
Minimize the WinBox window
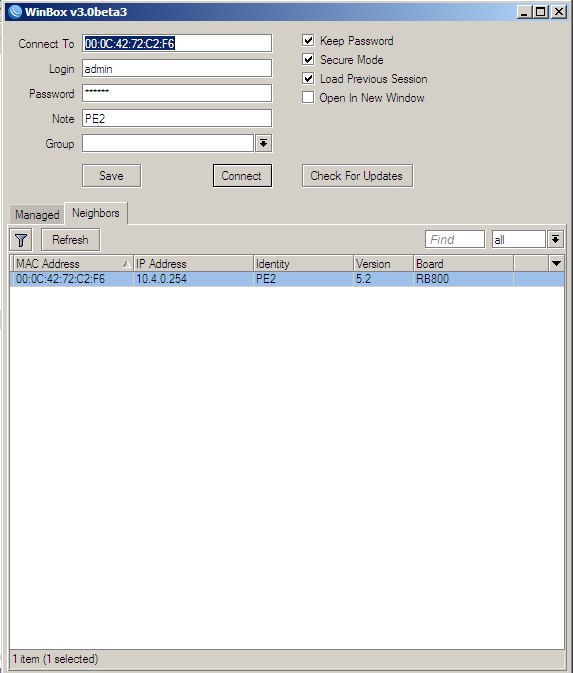tap(524, 12)
